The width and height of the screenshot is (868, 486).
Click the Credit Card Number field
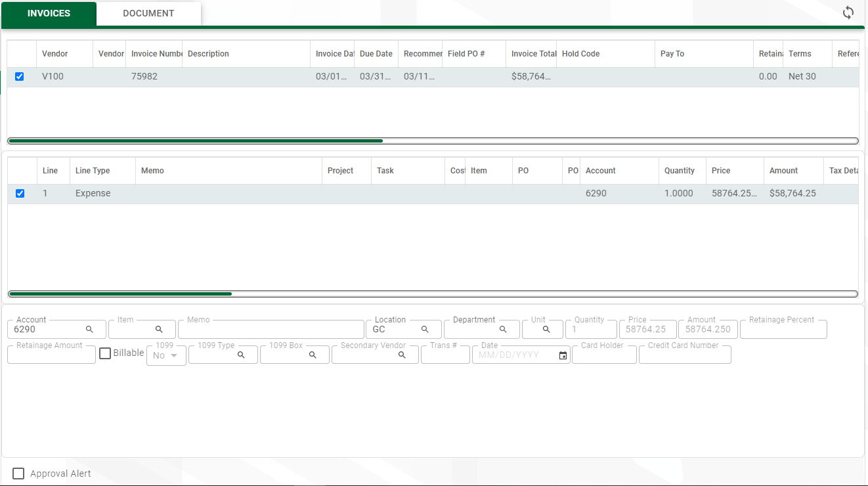[x=685, y=355]
